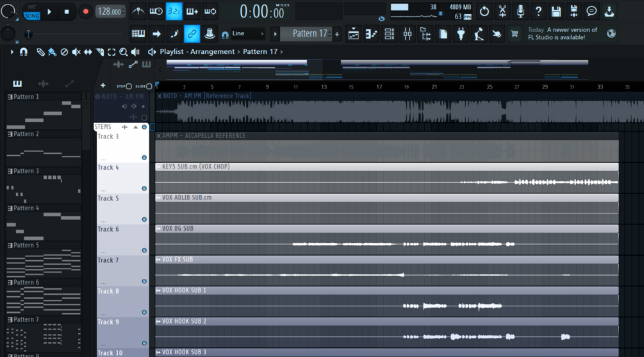Toggle the STEP checkbox
This screenshot has height=357, width=644.
[129, 87]
